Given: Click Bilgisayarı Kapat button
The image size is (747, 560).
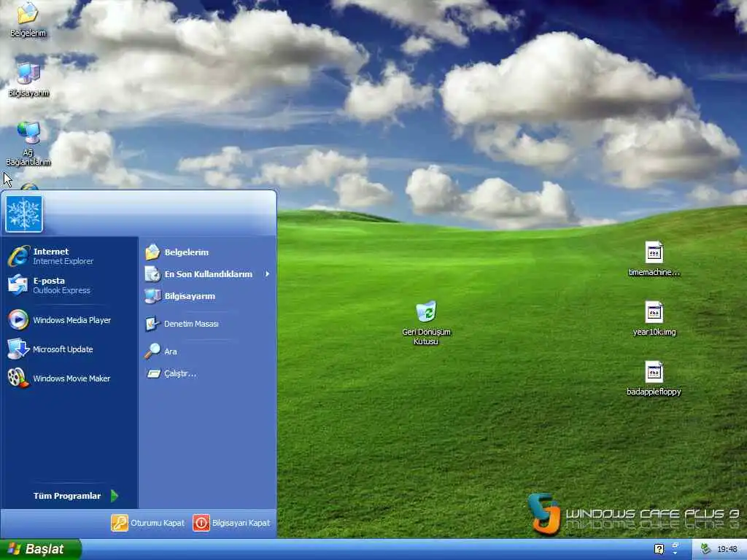Looking at the screenshot, I should pyautogui.click(x=231, y=523).
